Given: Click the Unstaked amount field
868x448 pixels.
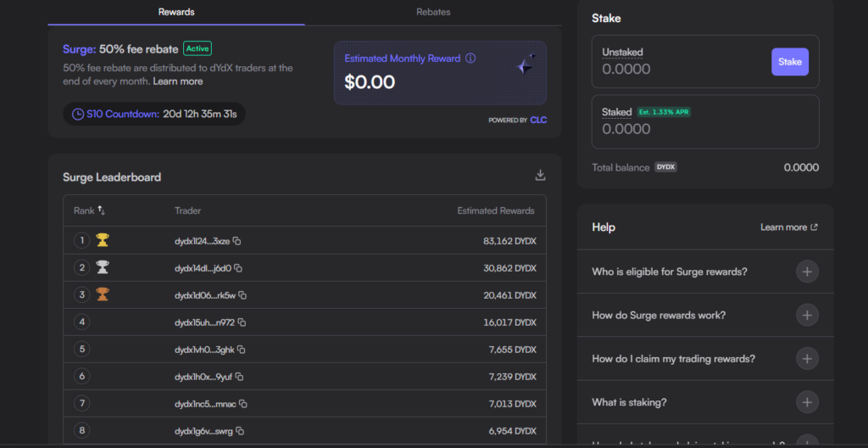Looking at the screenshot, I should tap(678, 69).
